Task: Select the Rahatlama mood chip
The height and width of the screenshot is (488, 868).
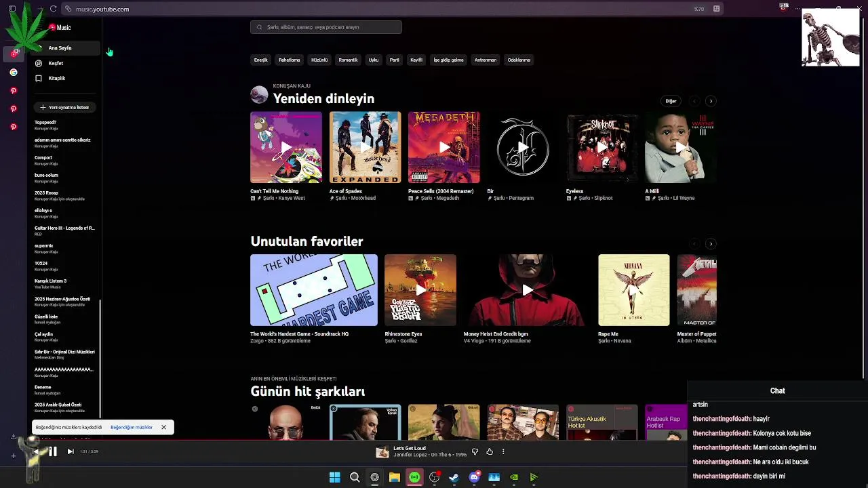Action: click(x=289, y=60)
